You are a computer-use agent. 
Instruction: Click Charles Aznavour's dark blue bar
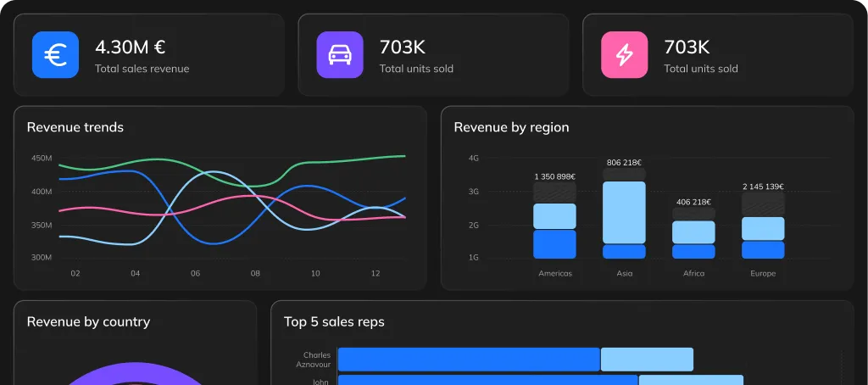(x=469, y=360)
